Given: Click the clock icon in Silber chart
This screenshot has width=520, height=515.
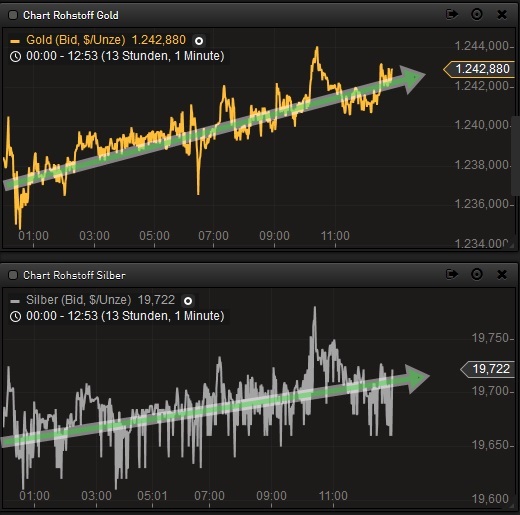Looking at the screenshot, I should click(x=15, y=317).
